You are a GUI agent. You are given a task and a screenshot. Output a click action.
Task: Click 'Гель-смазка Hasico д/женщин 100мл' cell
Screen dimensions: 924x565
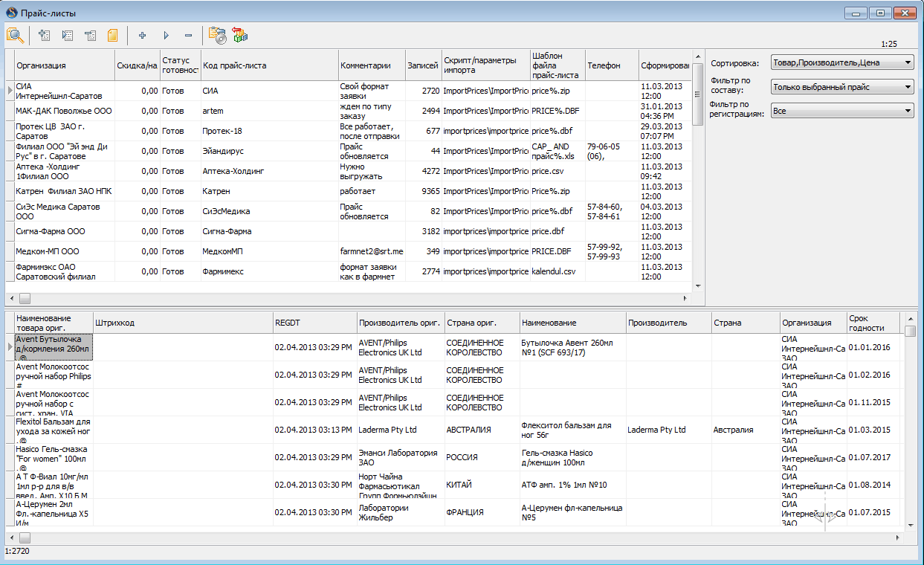point(572,457)
